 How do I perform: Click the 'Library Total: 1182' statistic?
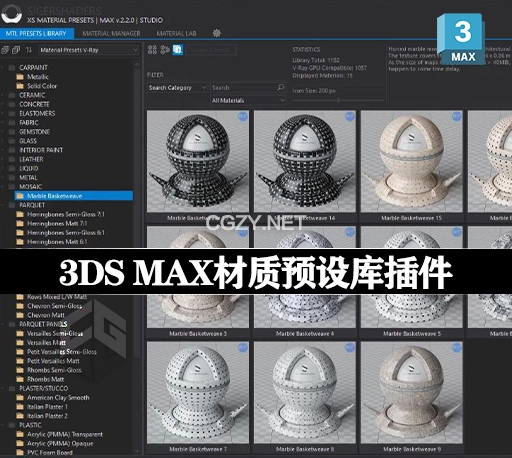click(x=316, y=60)
